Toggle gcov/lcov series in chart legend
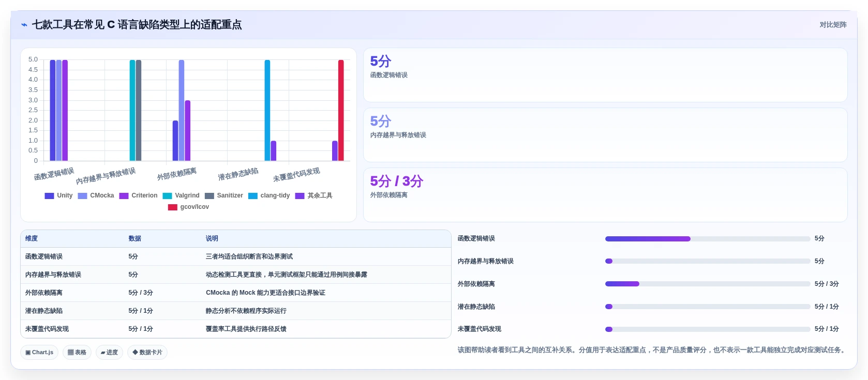The image size is (868, 380). 188,207
